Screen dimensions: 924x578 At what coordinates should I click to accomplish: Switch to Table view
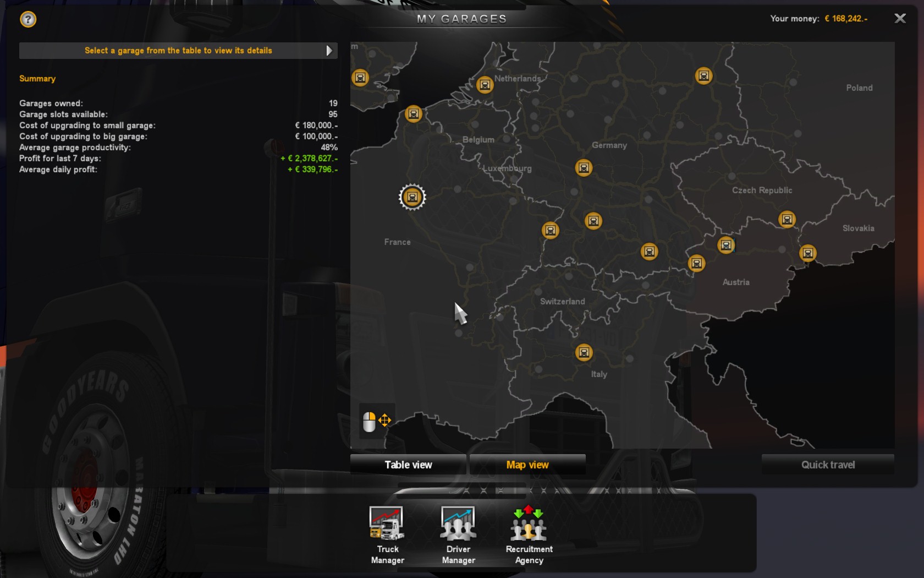pyautogui.click(x=408, y=465)
